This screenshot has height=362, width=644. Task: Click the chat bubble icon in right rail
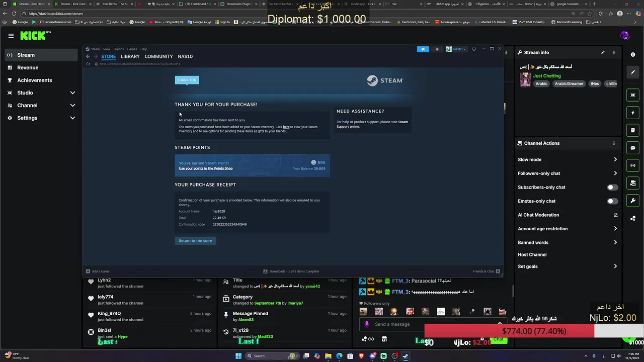633,148
